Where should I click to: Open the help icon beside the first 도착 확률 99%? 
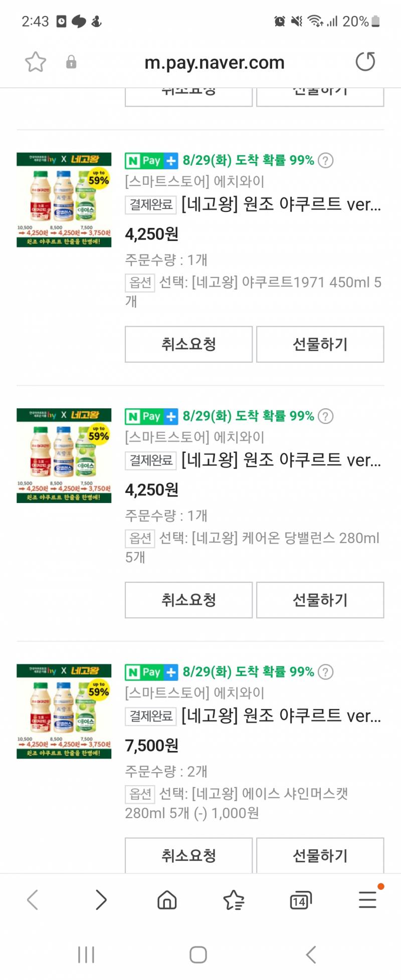(x=326, y=161)
